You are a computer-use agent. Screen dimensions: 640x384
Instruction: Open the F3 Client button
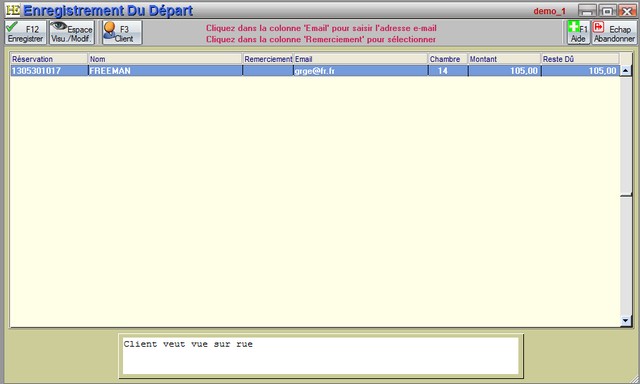point(122,33)
